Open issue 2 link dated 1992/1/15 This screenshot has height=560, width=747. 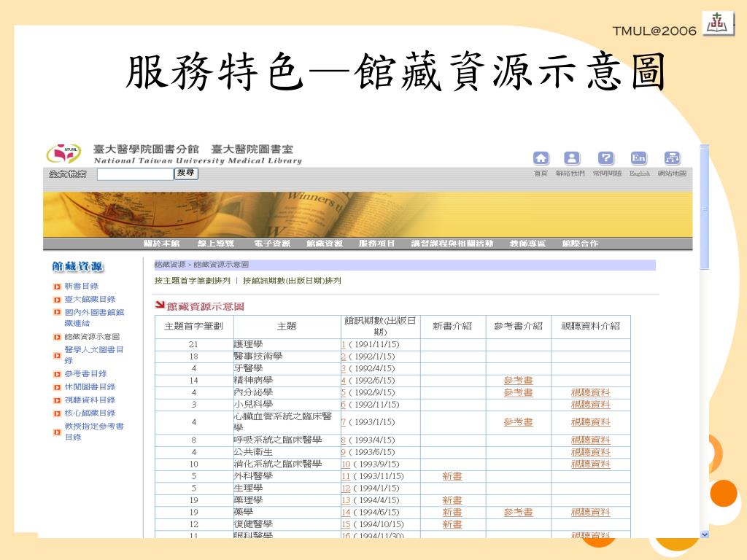[344, 356]
